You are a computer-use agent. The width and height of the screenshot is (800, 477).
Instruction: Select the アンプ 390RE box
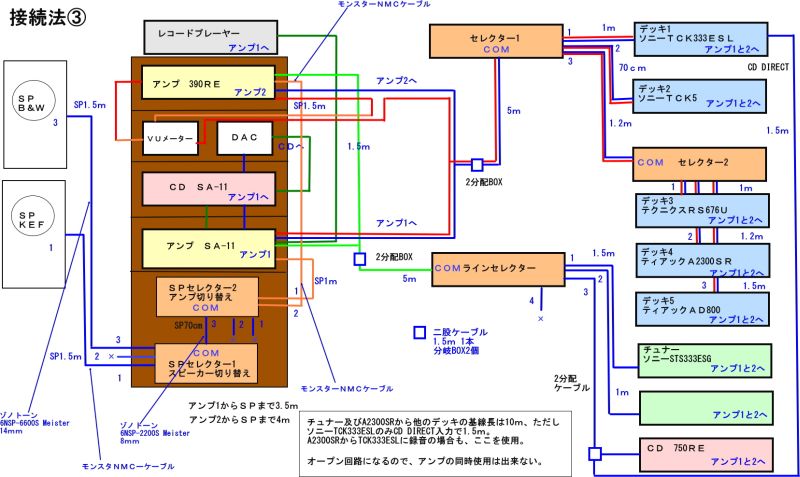pyautogui.click(x=208, y=82)
